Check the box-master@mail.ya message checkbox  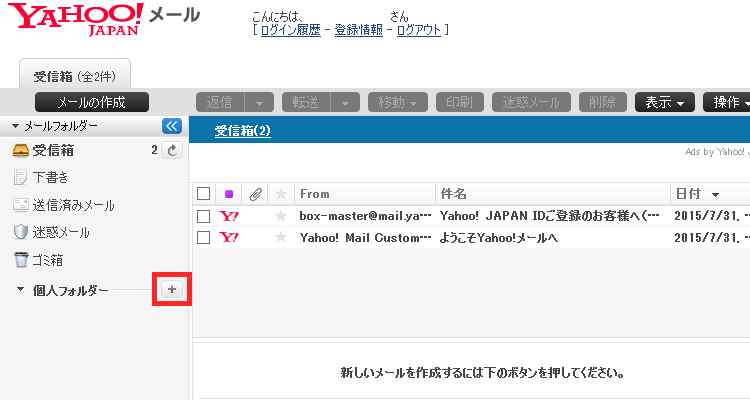coord(204,216)
